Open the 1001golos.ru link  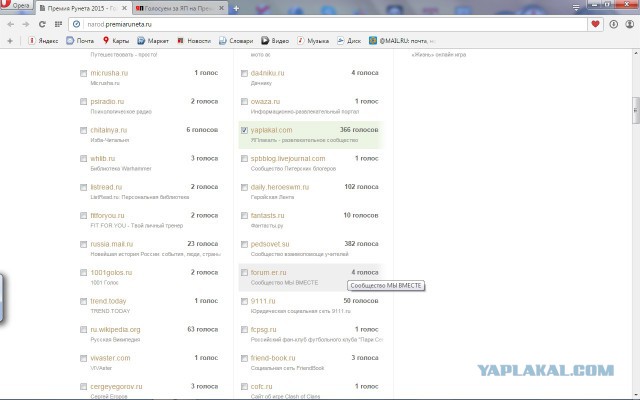(x=111, y=272)
